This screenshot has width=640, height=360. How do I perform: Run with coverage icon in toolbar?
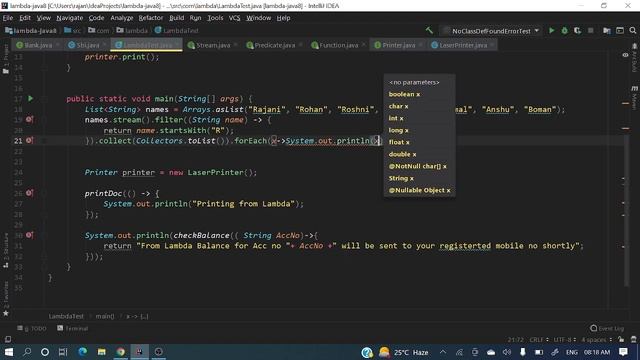point(577,31)
